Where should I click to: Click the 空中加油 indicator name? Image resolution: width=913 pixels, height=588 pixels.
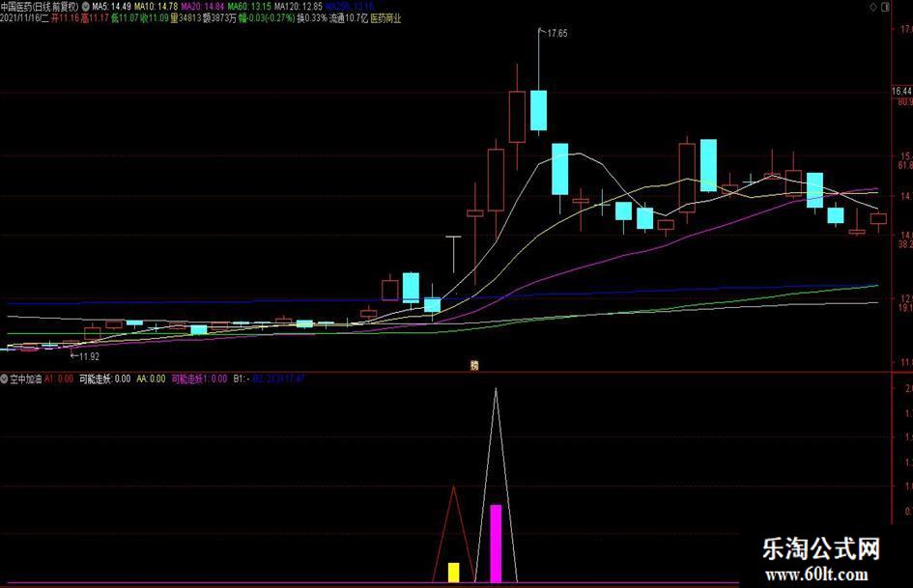[26, 379]
